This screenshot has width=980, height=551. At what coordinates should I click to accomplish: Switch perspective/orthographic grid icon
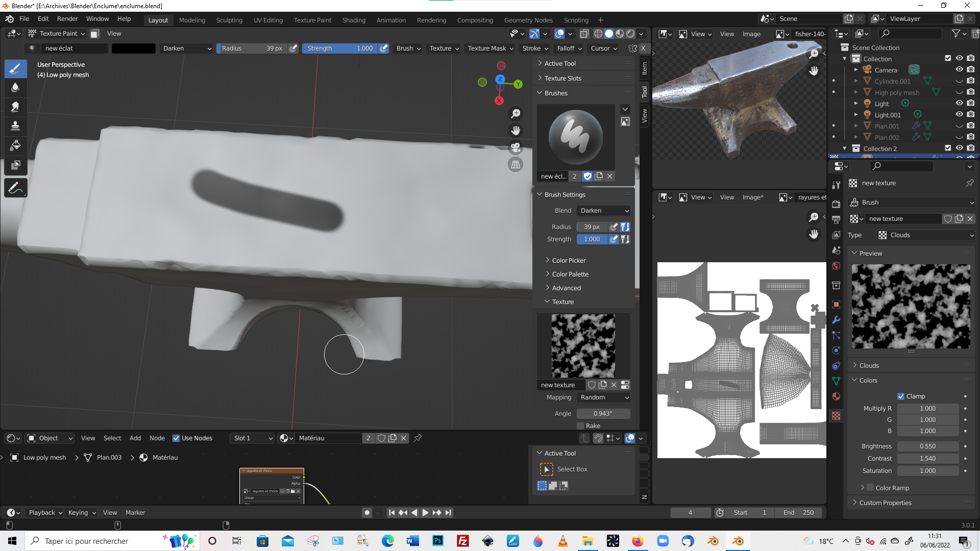516,164
